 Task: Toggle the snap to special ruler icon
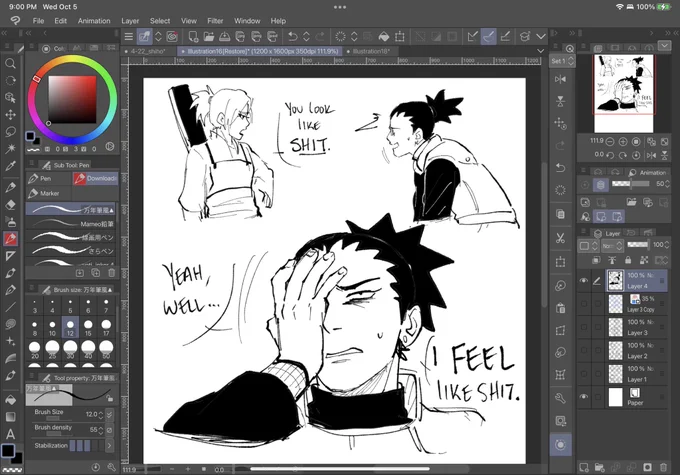[x=489, y=36]
